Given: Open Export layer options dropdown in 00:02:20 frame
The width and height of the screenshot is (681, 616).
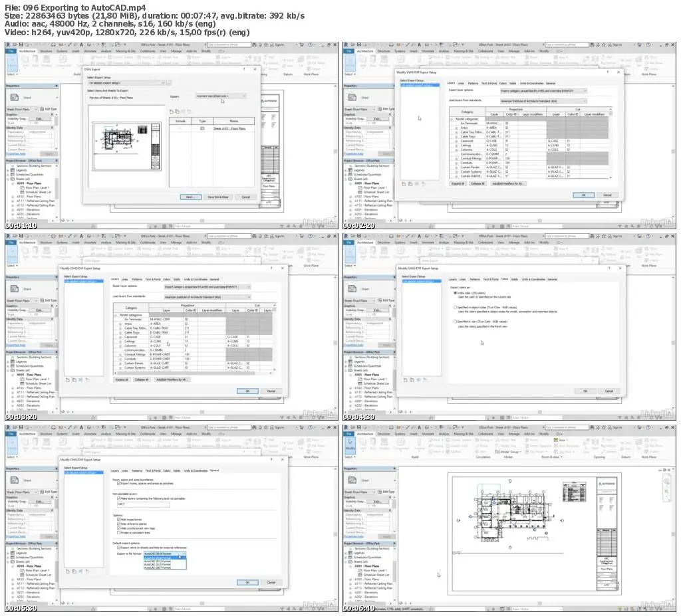Looking at the screenshot, I should (543, 91).
